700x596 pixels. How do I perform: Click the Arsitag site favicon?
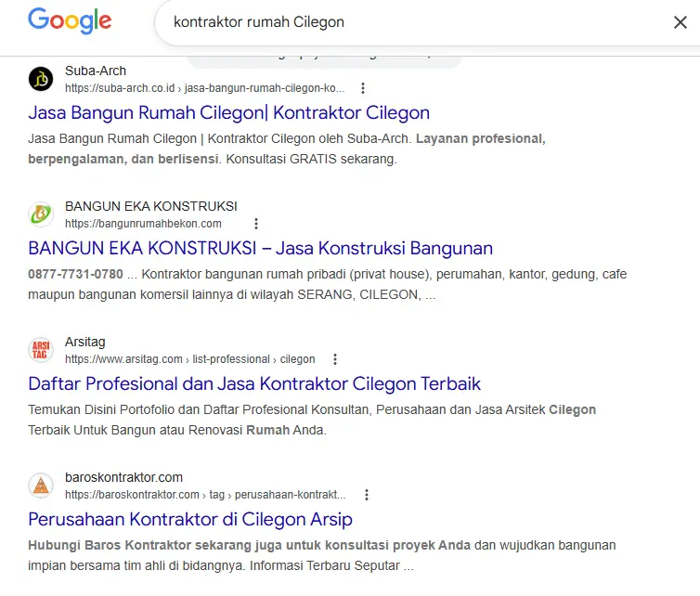point(41,350)
